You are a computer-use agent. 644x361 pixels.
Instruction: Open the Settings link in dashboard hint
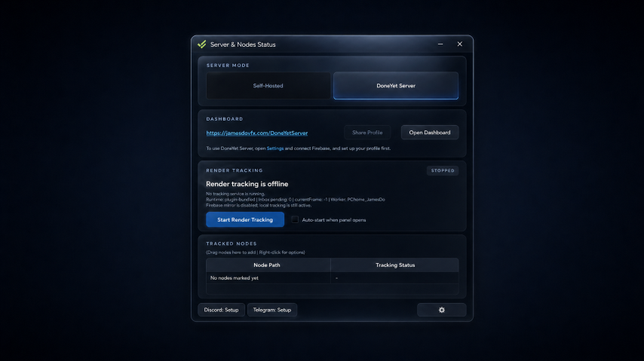(274, 148)
